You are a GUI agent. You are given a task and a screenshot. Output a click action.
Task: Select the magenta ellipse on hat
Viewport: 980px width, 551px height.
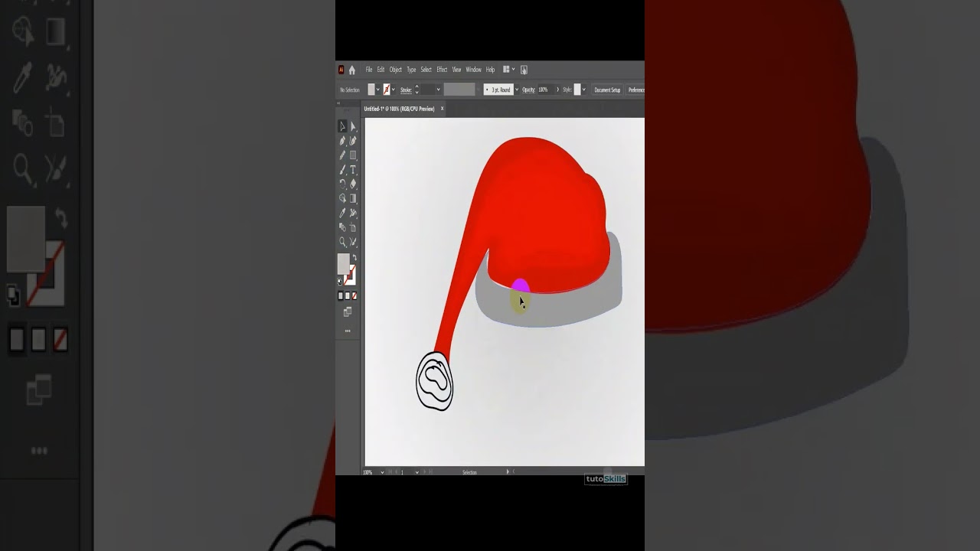[x=521, y=285]
